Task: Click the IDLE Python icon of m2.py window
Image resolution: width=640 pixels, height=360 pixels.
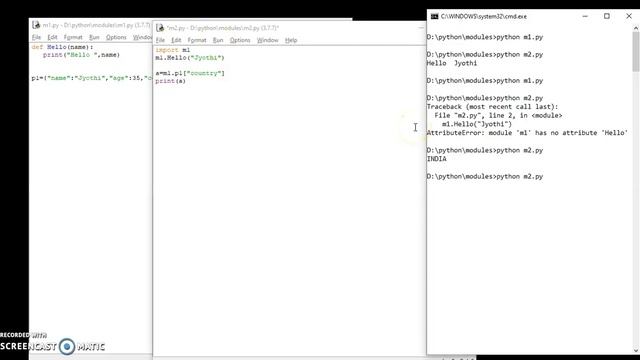Action: click(160, 28)
